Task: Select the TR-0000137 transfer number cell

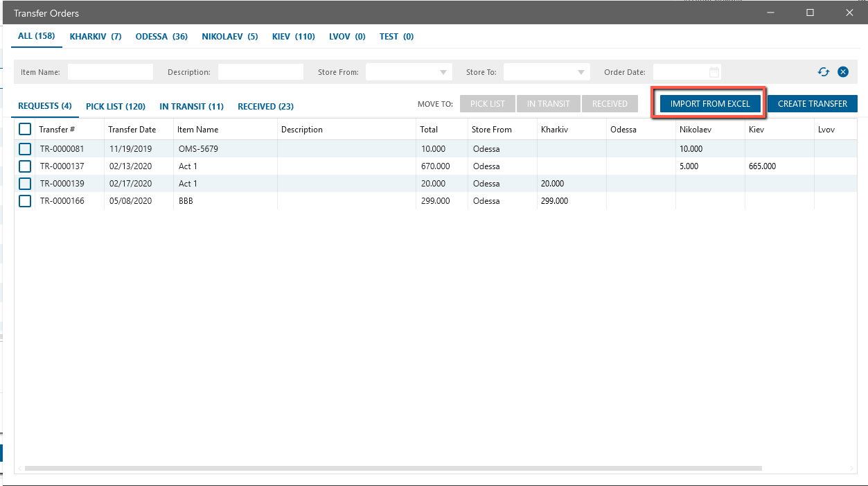Action: [x=69, y=166]
